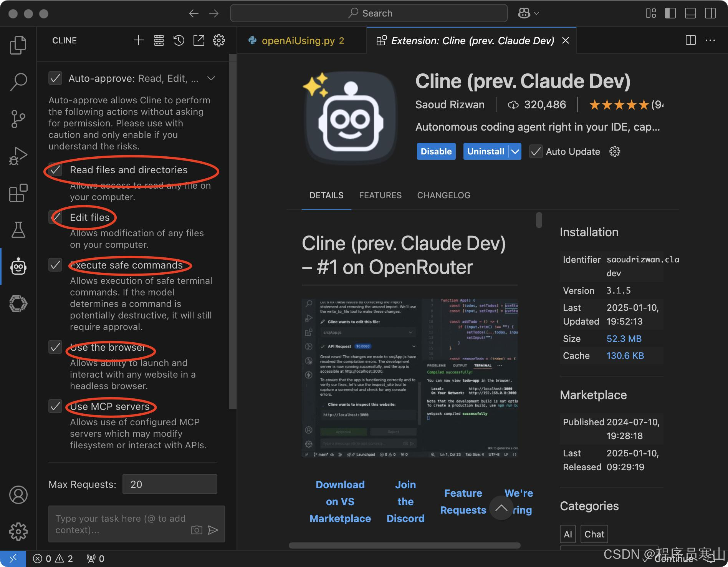Focus the Max Requests input field

click(x=170, y=484)
